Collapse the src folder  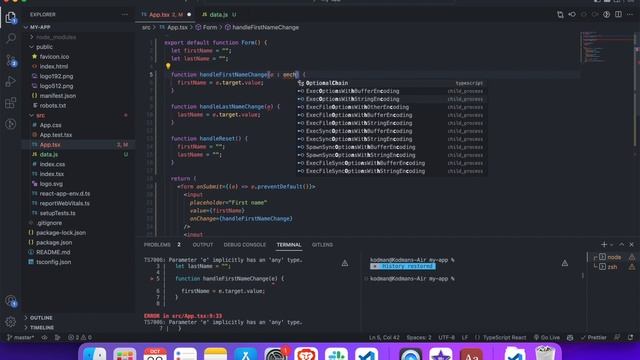[40, 116]
